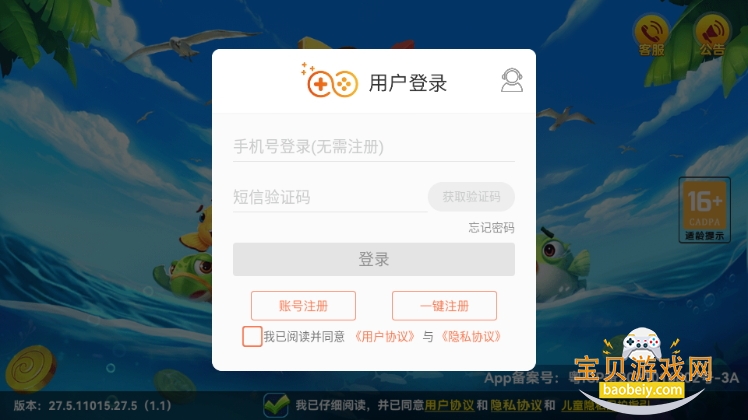Select the 账号注册 account register button
748x420 pixels.
[303, 305]
